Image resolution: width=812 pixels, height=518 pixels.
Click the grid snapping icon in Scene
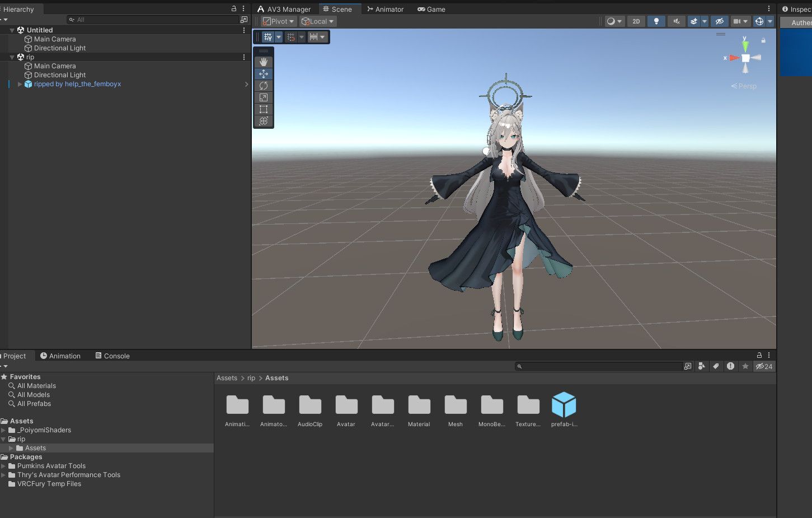(268, 37)
